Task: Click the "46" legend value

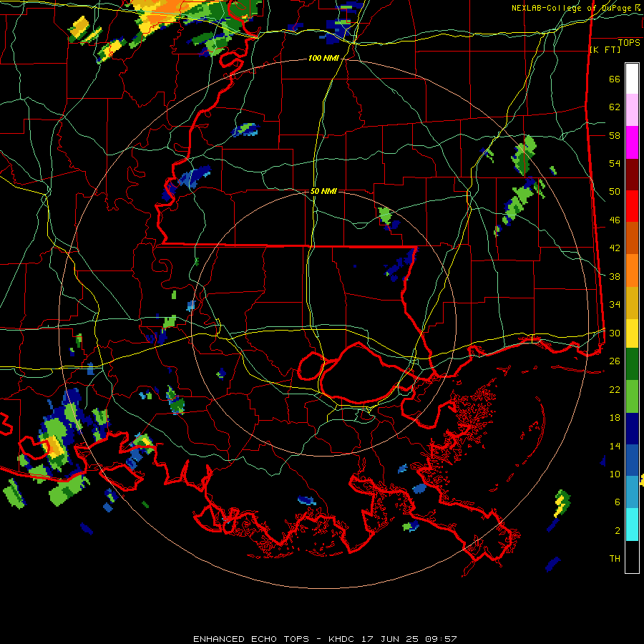Action: pyautogui.click(x=615, y=220)
